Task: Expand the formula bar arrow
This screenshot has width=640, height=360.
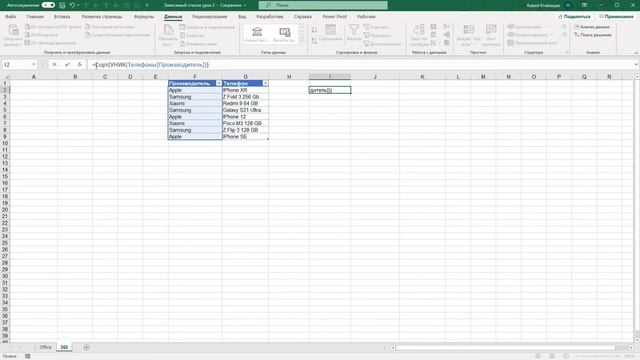Action: coord(636,64)
